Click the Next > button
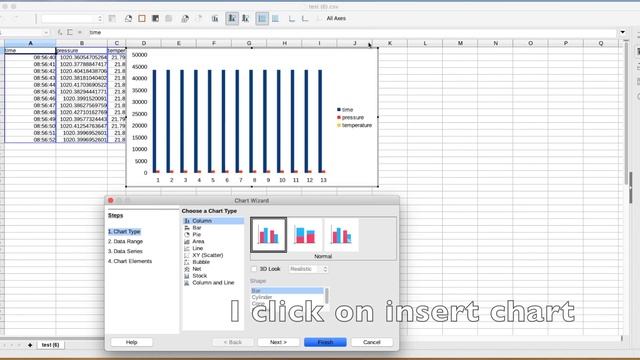Viewport: 640px width, 360px height. (x=278, y=342)
